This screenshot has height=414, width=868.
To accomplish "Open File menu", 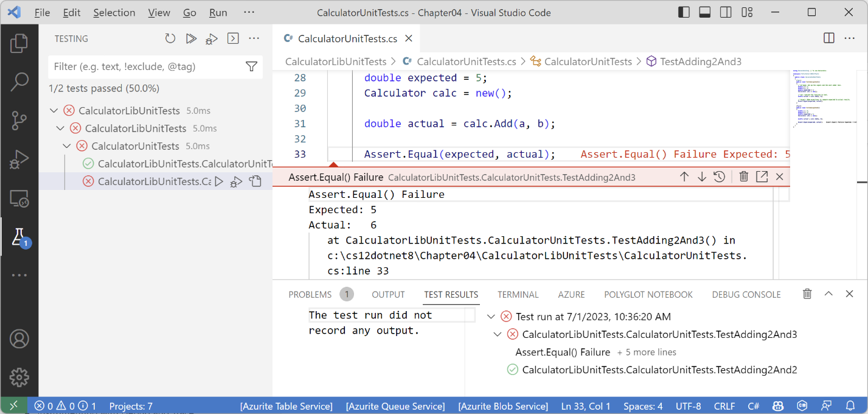I will coord(43,12).
